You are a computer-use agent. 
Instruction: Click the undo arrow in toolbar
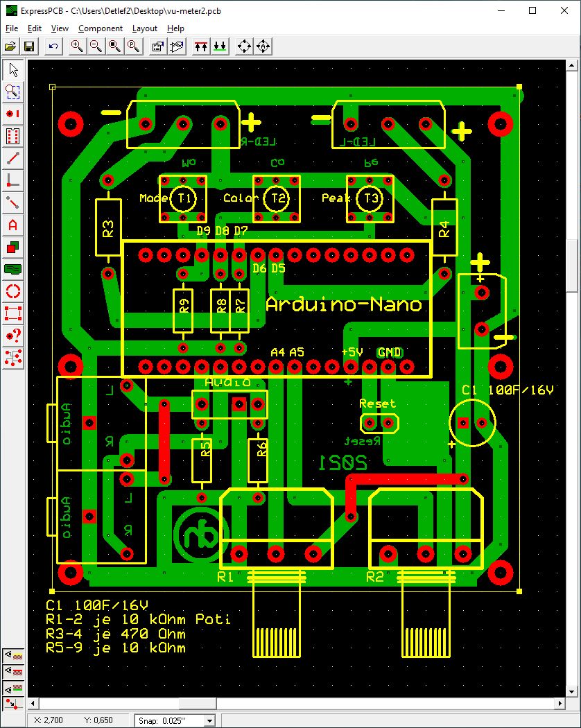tap(53, 46)
